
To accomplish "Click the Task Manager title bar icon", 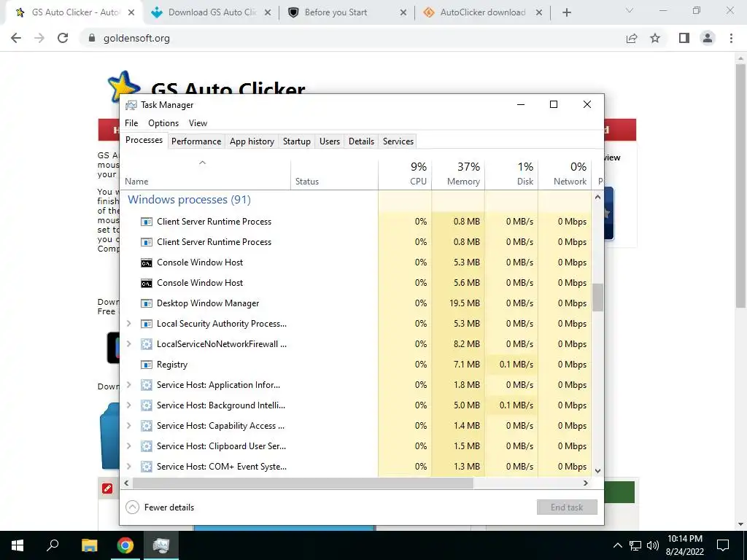I will click(x=131, y=105).
